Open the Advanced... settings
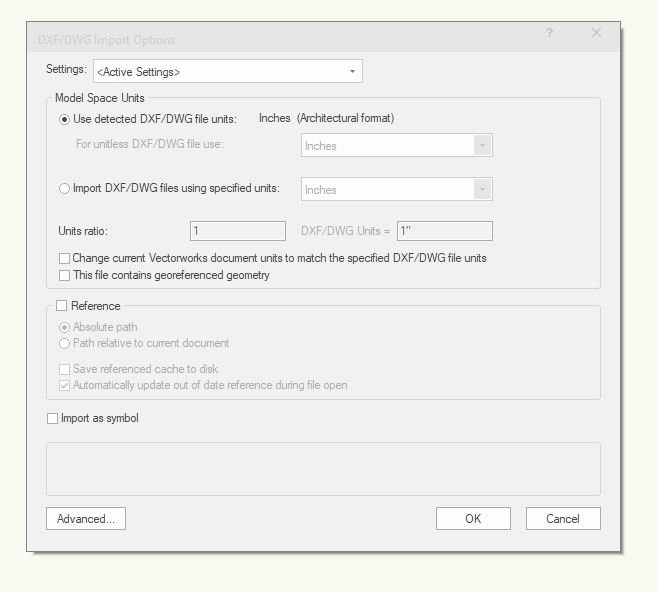The image size is (657, 592). pos(86,519)
